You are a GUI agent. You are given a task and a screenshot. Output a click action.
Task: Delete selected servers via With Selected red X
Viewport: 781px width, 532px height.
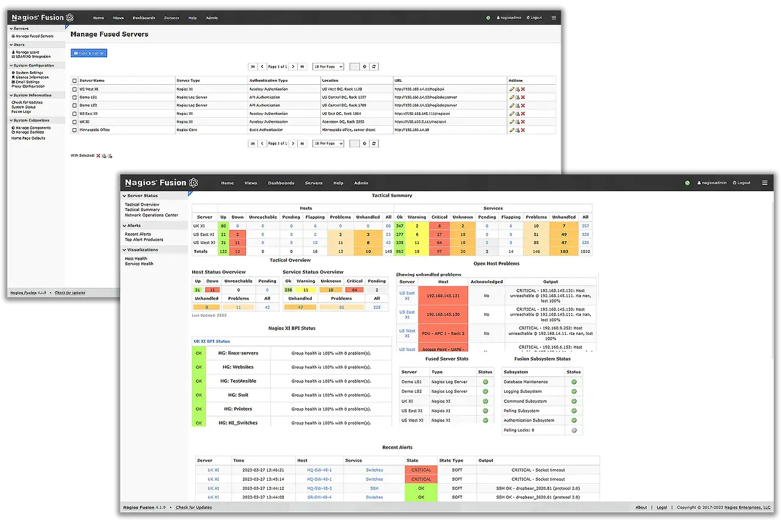98,156
